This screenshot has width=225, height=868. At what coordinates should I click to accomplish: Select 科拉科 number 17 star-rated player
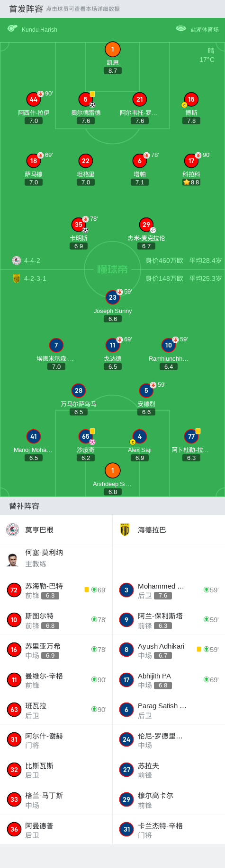pyautogui.click(x=191, y=161)
